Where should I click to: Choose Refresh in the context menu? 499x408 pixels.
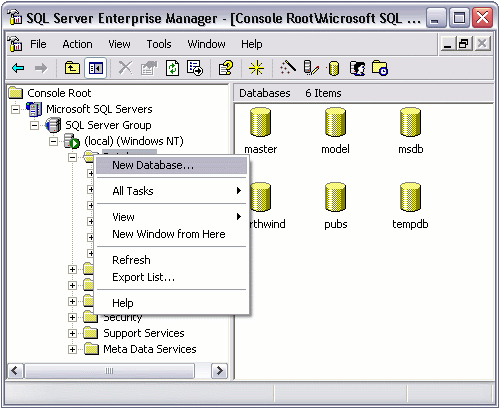[x=171, y=260]
